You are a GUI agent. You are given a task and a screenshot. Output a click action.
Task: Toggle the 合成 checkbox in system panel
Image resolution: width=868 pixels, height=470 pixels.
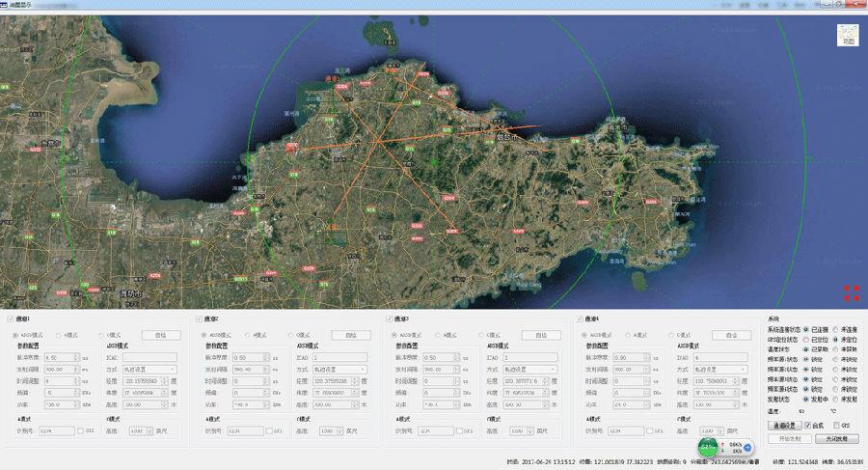point(807,425)
